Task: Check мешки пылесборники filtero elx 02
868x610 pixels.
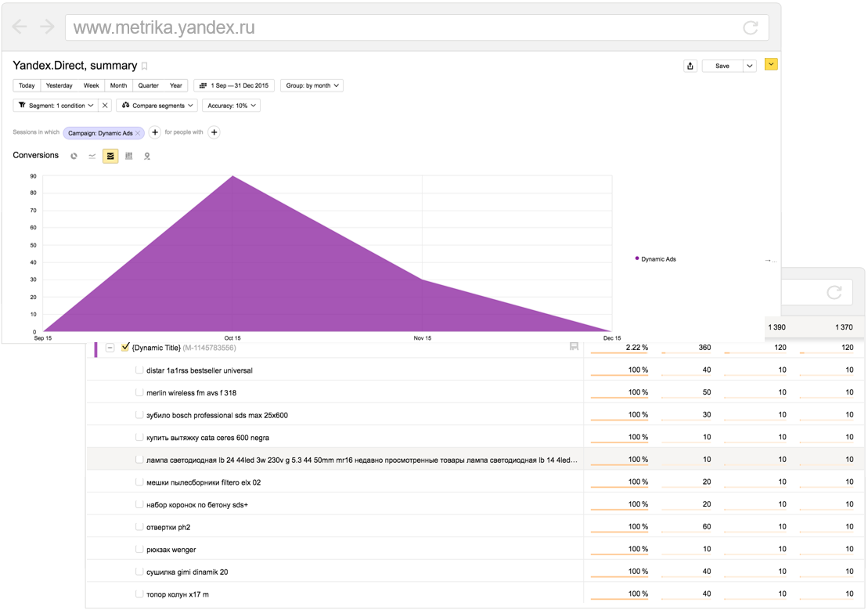Action: point(139,482)
